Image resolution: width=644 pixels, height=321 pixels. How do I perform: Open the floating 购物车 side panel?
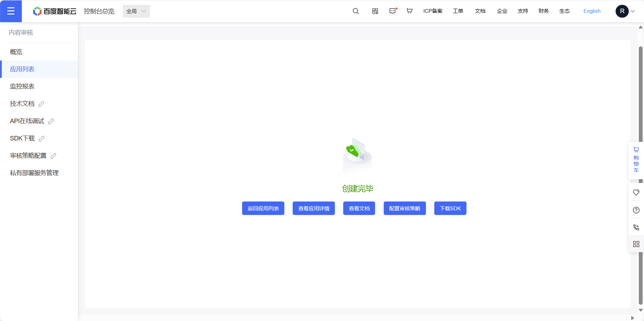click(x=636, y=160)
